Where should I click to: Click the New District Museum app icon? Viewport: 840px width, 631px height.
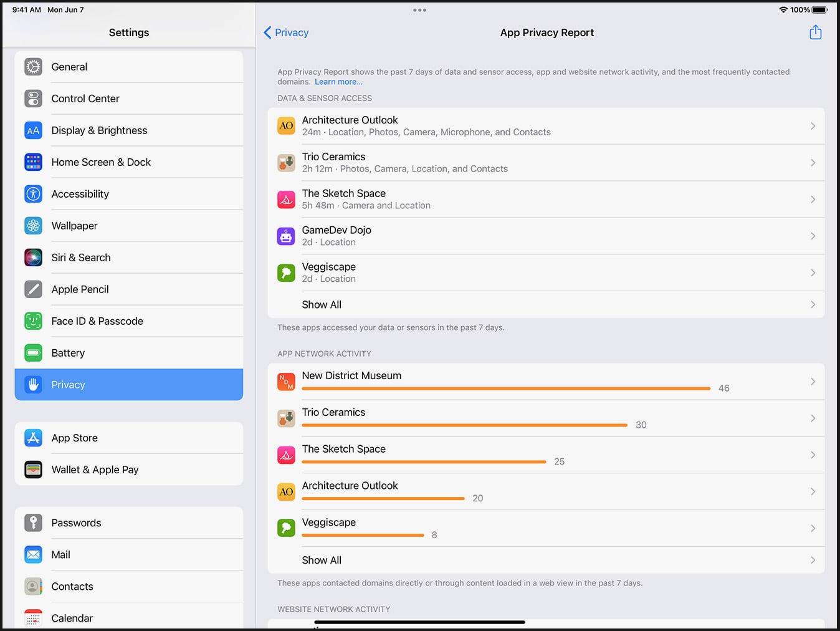tap(286, 382)
